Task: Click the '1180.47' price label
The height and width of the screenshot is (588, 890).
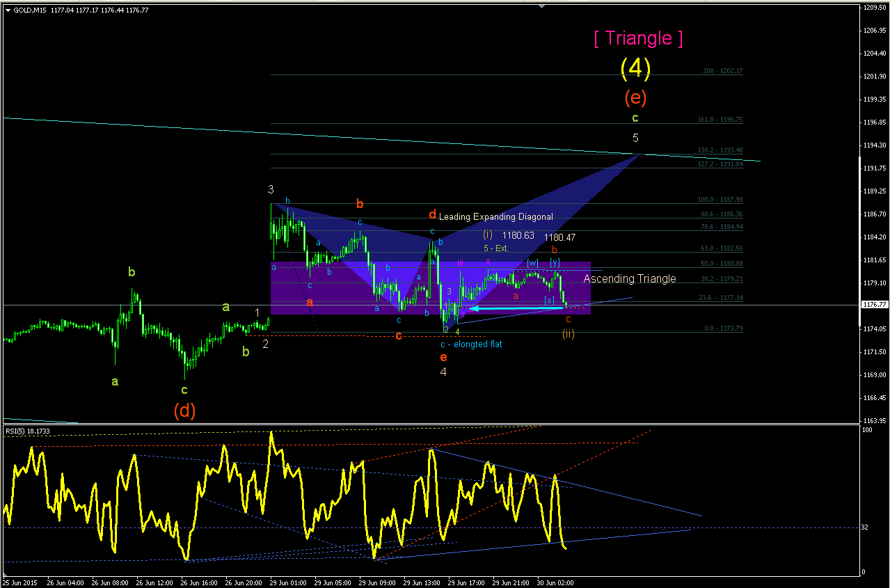Action: [559, 237]
